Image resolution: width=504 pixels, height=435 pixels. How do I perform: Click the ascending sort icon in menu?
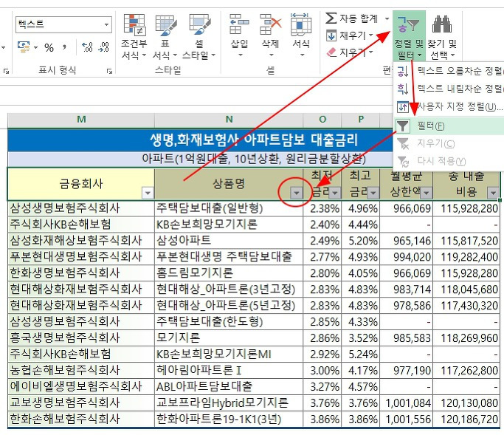[x=403, y=71]
